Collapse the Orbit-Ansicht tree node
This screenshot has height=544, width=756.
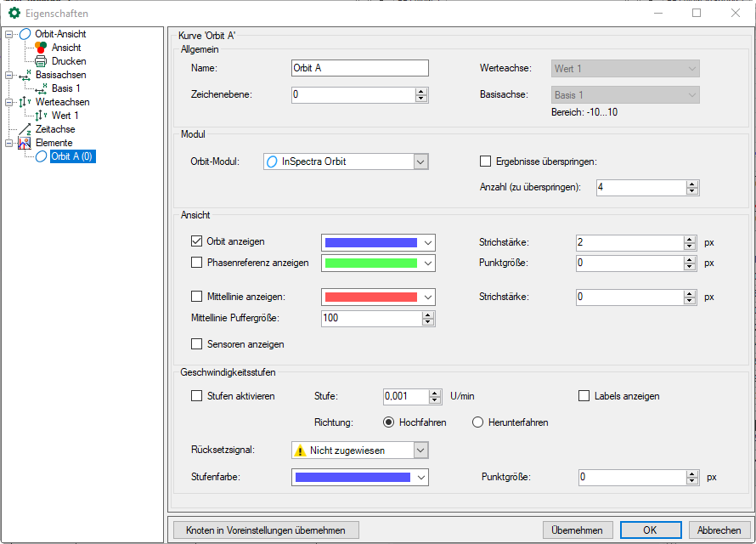point(8,34)
